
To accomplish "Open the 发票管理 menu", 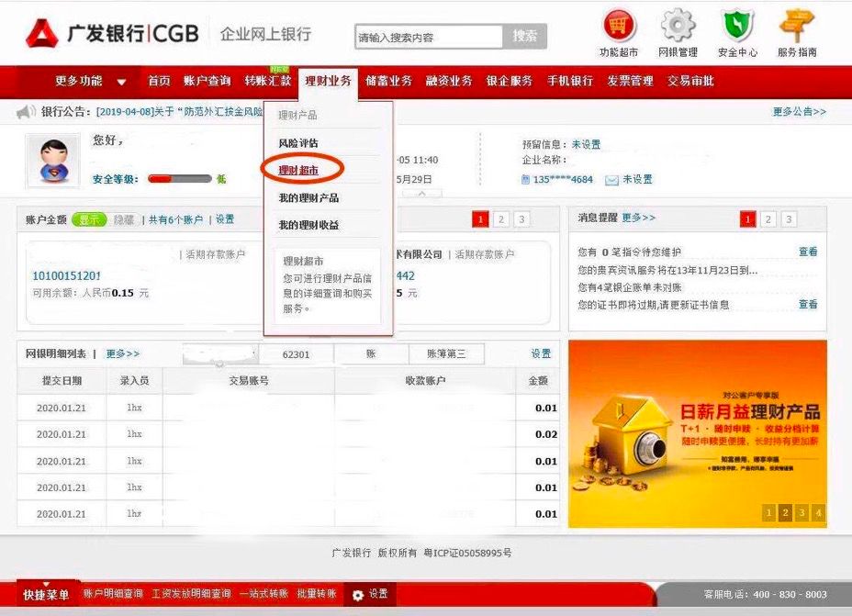I will pyautogui.click(x=631, y=81).
